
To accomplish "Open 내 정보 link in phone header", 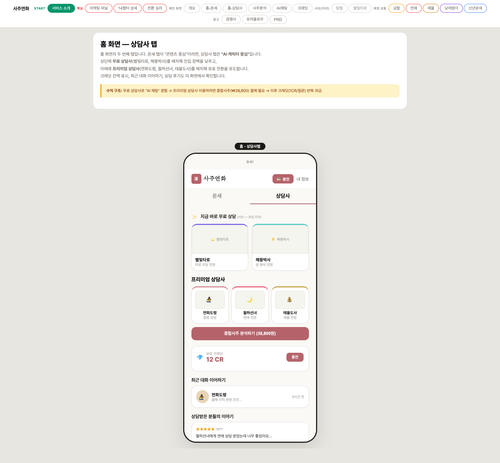I will tap(303, 179).
